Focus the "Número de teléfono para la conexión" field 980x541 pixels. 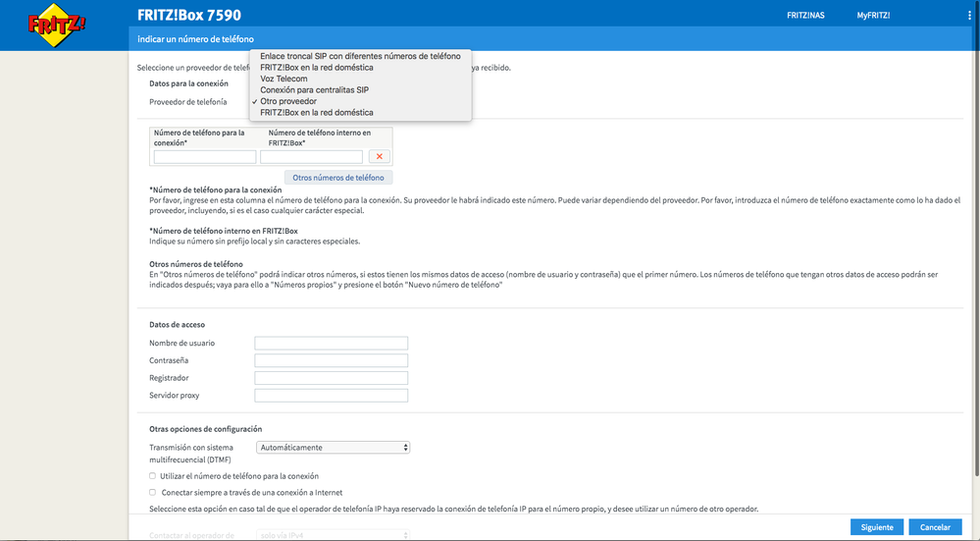(205, 157)
